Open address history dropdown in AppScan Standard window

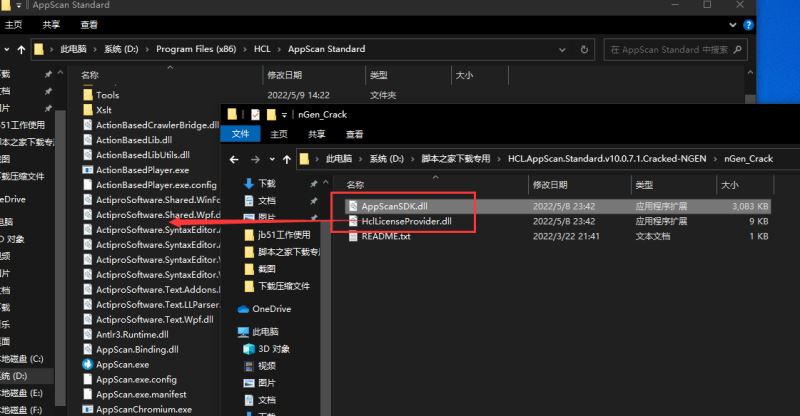562,50
